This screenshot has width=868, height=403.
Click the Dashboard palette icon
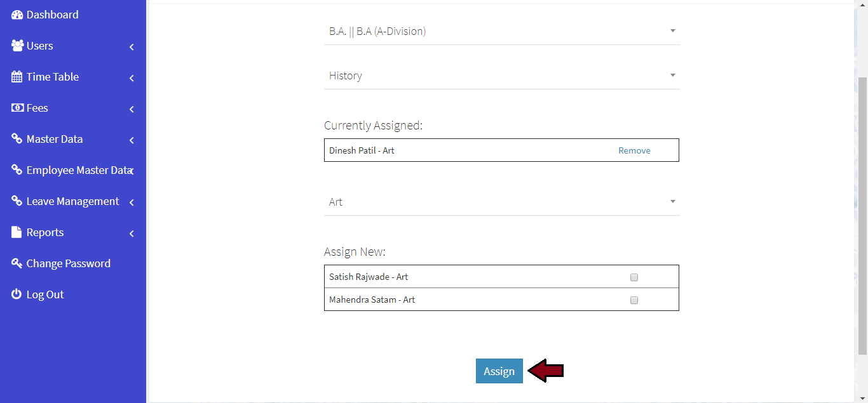point(17,15)
